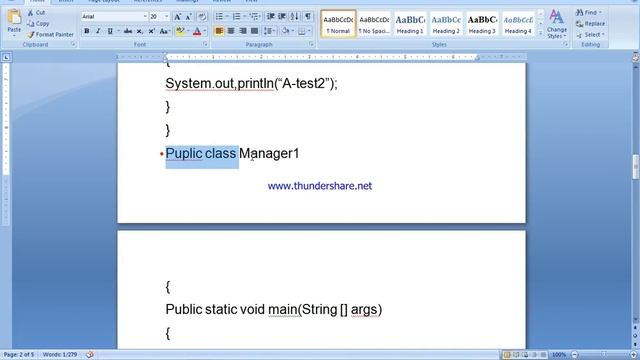This screenshot has height=360, width=640.
Task: Expand the Styles gallery more arrow
Action: coord(540,33)
